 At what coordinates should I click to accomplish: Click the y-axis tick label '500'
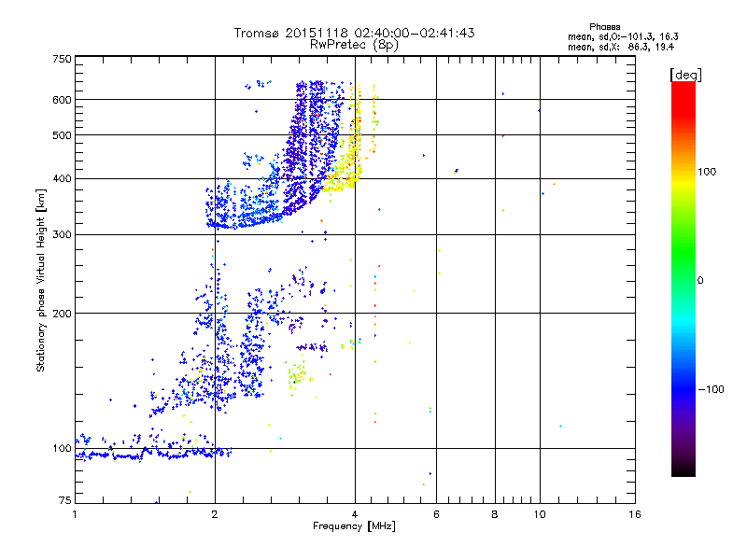click(x=62, y=135)
